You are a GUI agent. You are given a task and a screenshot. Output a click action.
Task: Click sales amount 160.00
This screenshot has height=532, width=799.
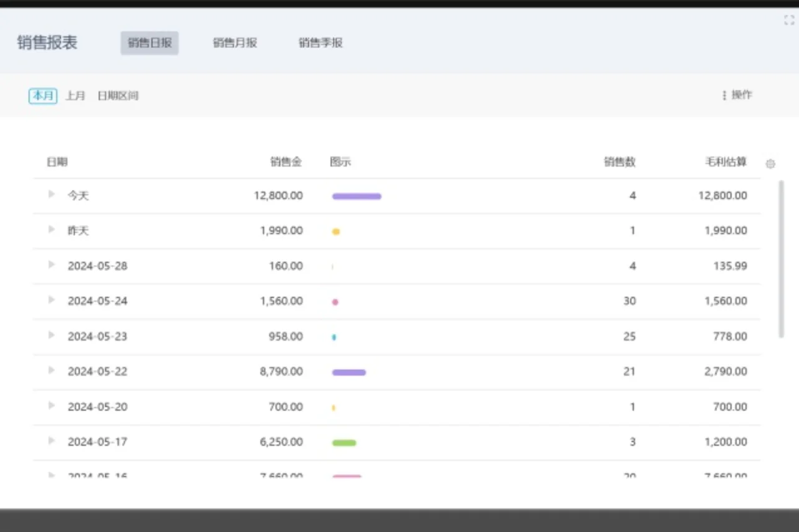[x=286, y=266]
